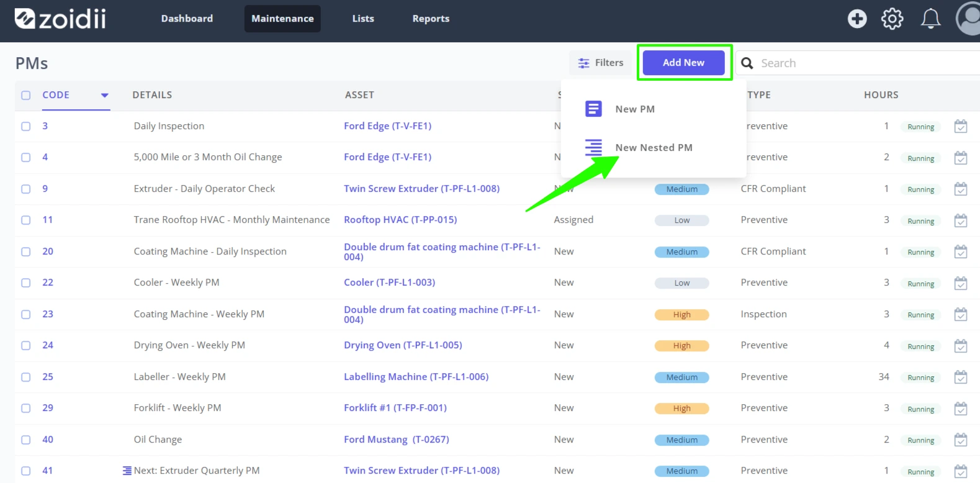
Task: Click the zoidii logo
Action: tap(60, 19)
